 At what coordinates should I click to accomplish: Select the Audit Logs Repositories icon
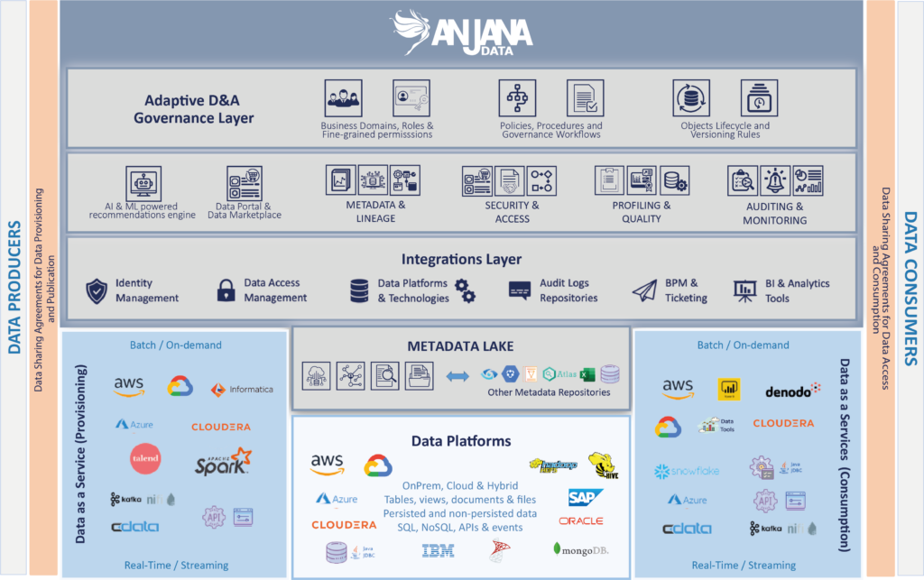519,290
